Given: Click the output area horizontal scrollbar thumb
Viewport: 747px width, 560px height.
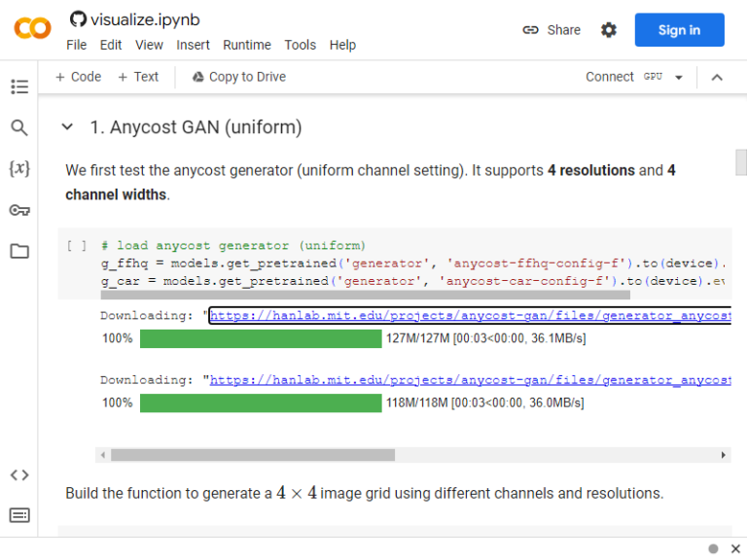Looking at the screenshot, I should click(253, 455).
